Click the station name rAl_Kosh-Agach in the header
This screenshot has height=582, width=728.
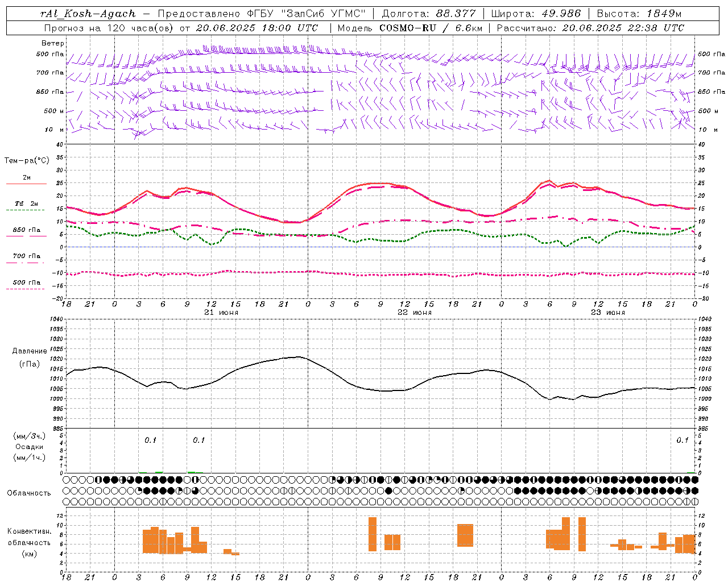click(88, 14)
